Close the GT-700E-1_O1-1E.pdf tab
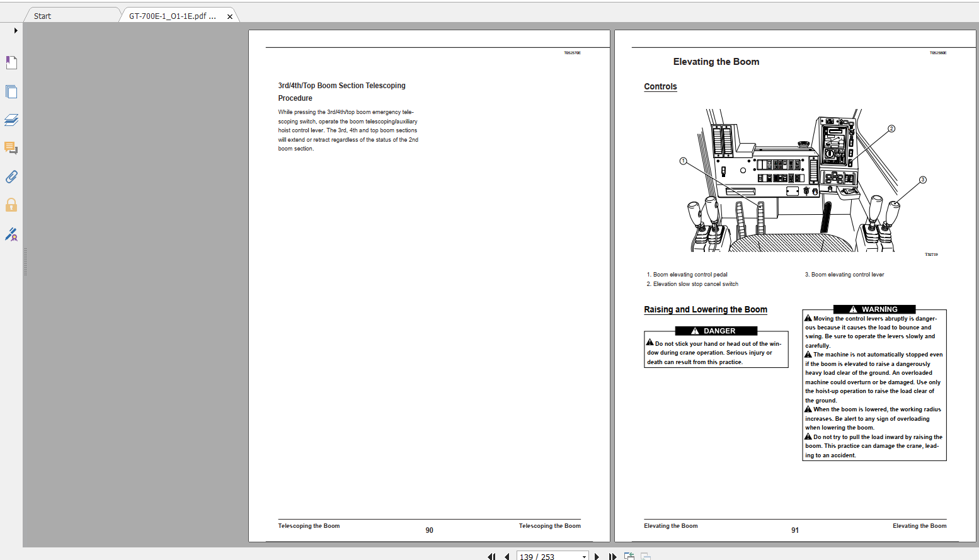This screenshot has width=979, height=560. [230, 16]
